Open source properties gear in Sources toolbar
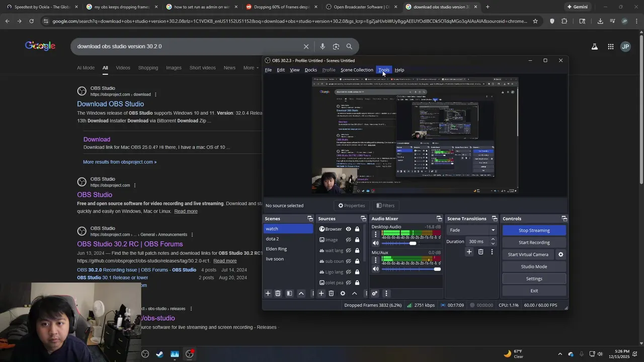Viewport: 644px width, 362px height. [x=343, y=294]
